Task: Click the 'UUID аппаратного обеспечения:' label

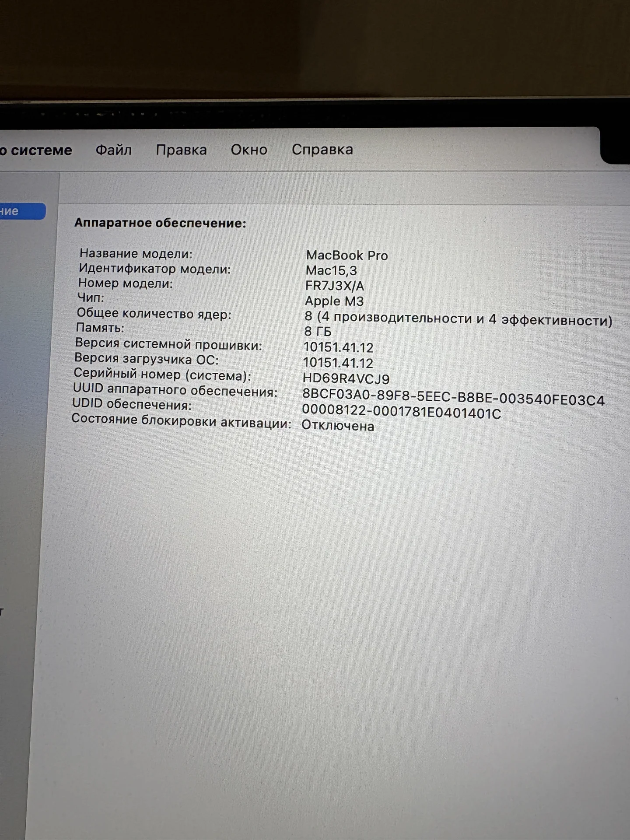Action: pyautogui.click(x=175, y=390)
